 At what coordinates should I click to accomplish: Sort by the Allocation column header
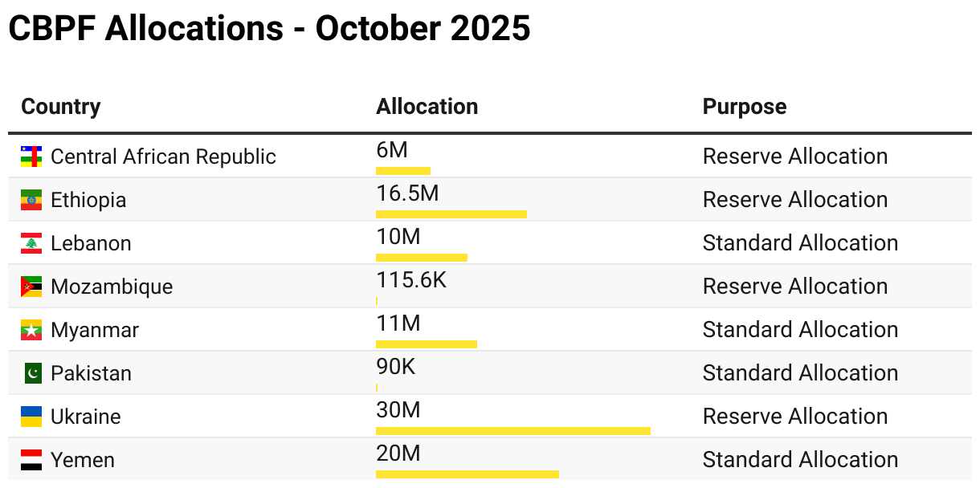pos(427,107)
